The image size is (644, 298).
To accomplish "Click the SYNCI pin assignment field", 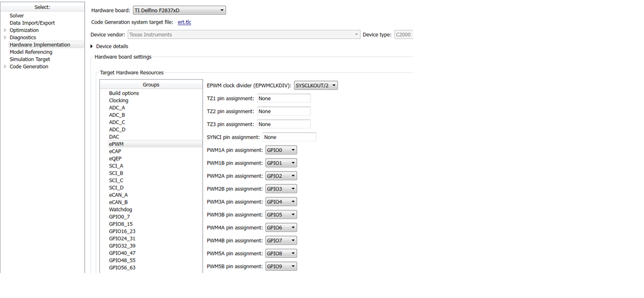I will coord(290,137).
